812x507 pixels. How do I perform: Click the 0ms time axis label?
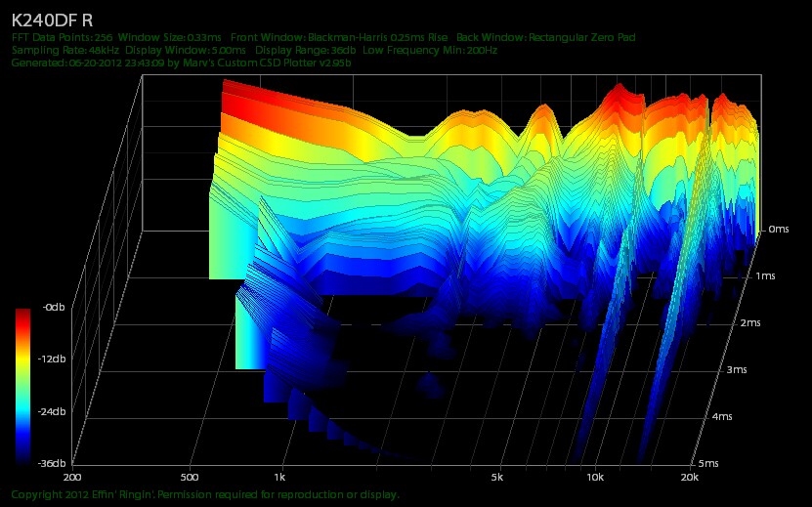pos(779,229)
